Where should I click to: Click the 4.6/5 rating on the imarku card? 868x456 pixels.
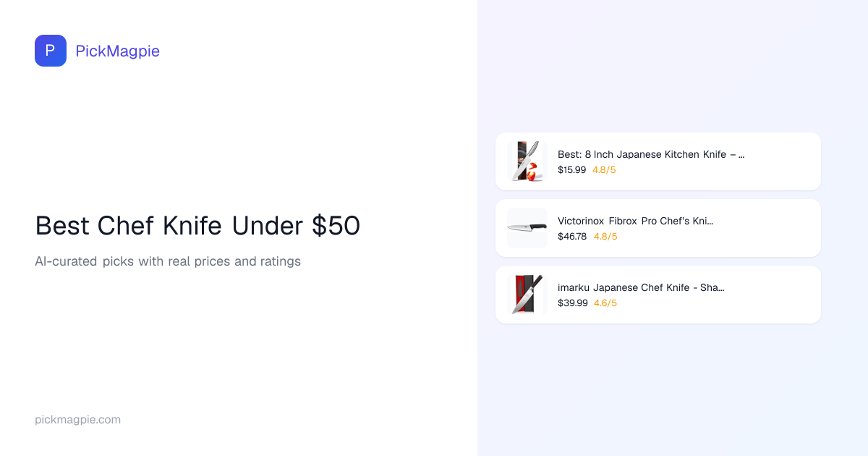[605, 303]
